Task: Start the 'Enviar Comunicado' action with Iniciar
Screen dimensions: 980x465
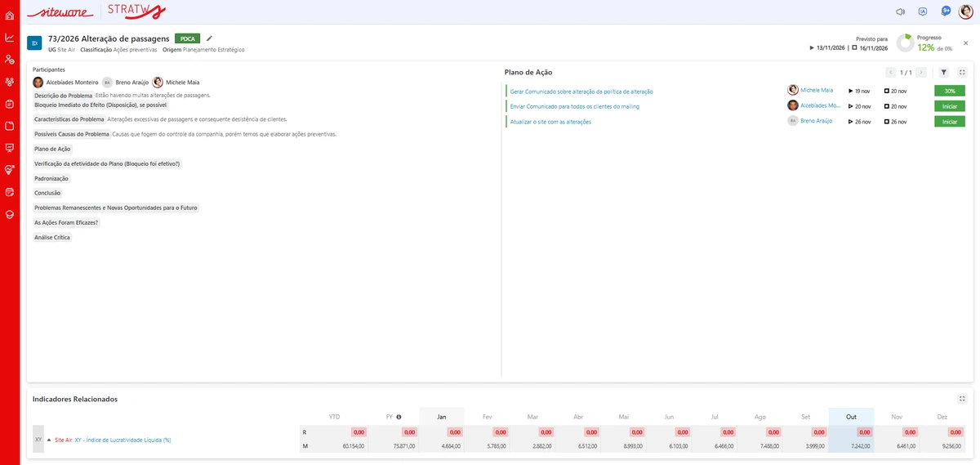Action: pos(949,106)
